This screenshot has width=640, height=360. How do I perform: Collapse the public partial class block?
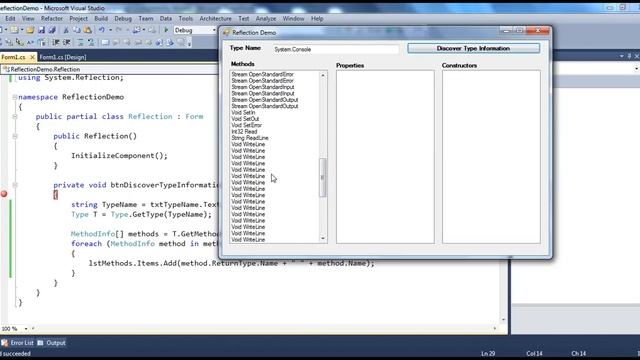(15, 117)
